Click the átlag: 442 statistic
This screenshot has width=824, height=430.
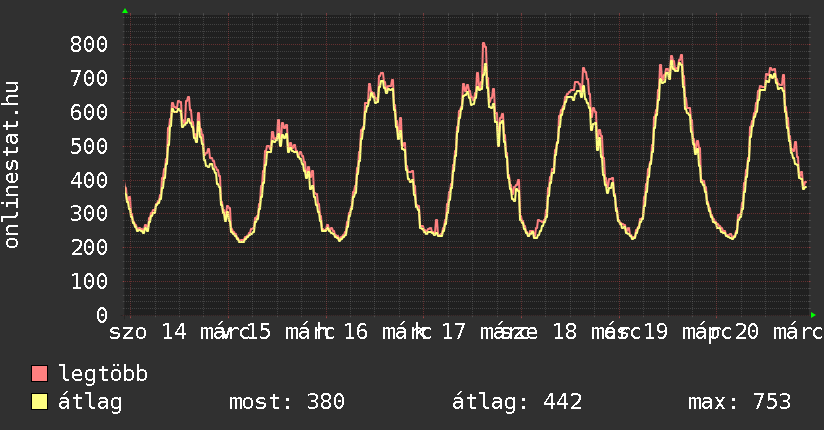coord(517,402)
